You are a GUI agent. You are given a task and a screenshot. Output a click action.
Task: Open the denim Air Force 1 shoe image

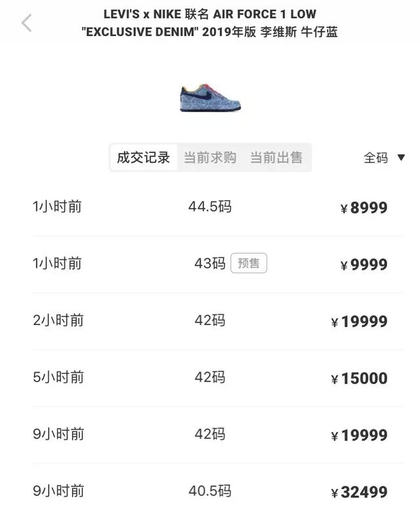coord(211,97)
